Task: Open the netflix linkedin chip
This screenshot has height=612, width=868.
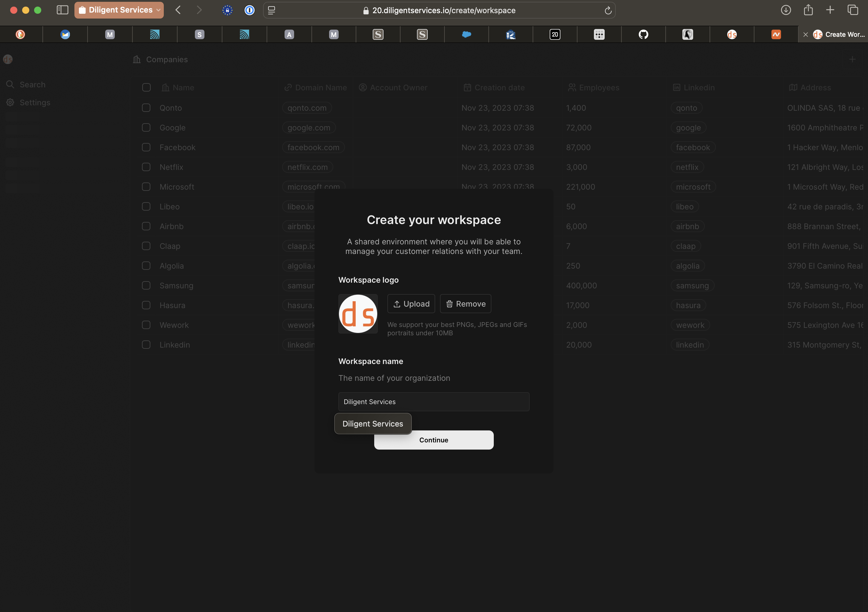Action: (x=687, y=167)
